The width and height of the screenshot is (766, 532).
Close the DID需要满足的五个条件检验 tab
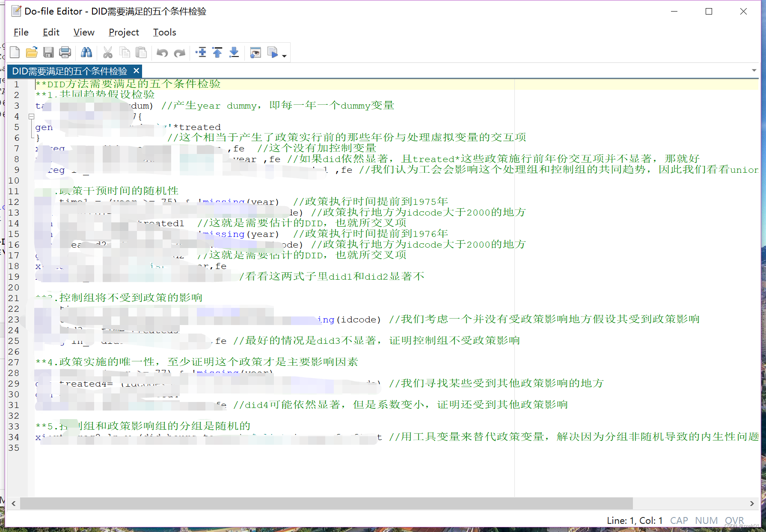tap(136, 71)
